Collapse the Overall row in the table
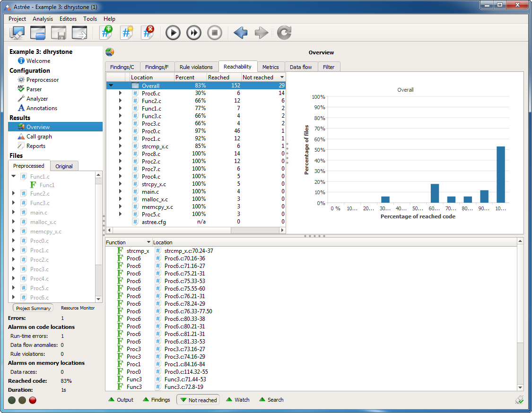Screen dimensions: 532x413 tap(111, 86)
